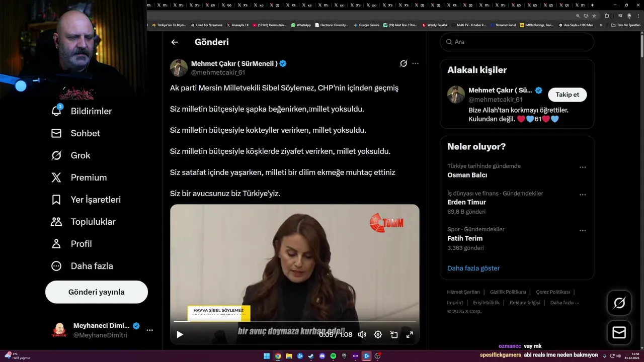The width and height of the screenshot is (644, 362).
Task: Click the Grok icon on the post header
Action: pos(404,63)
